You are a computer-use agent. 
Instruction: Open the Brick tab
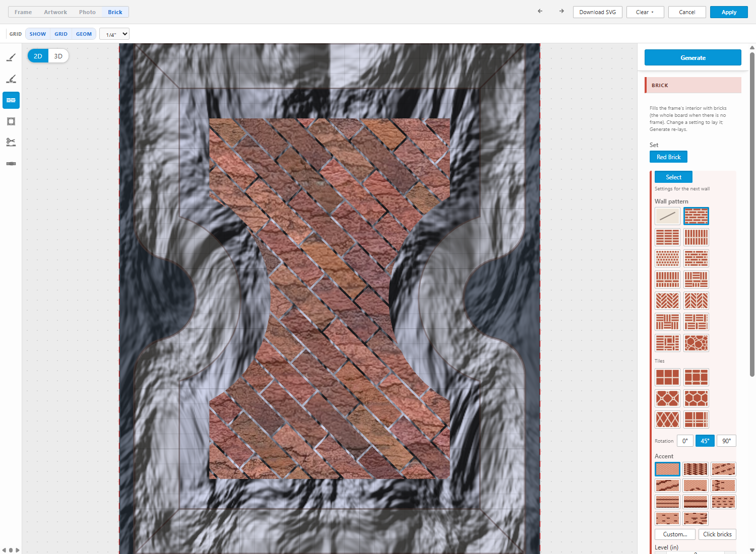(115, 12)
